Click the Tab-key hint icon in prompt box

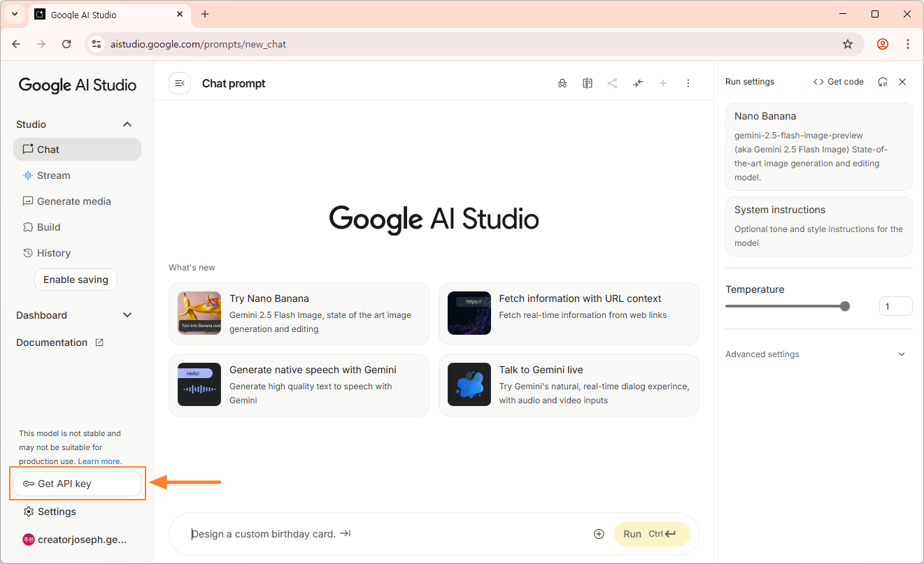[345, 534]
